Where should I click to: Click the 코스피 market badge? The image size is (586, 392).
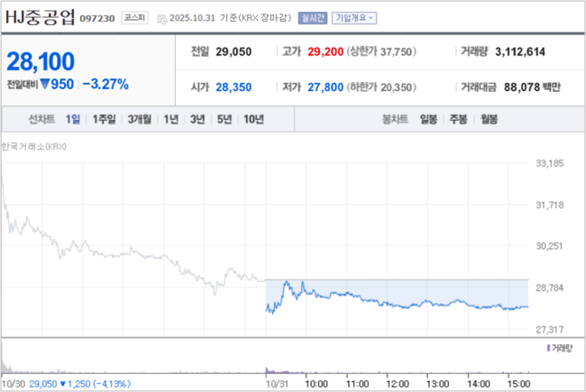click(x=134, y=18)
